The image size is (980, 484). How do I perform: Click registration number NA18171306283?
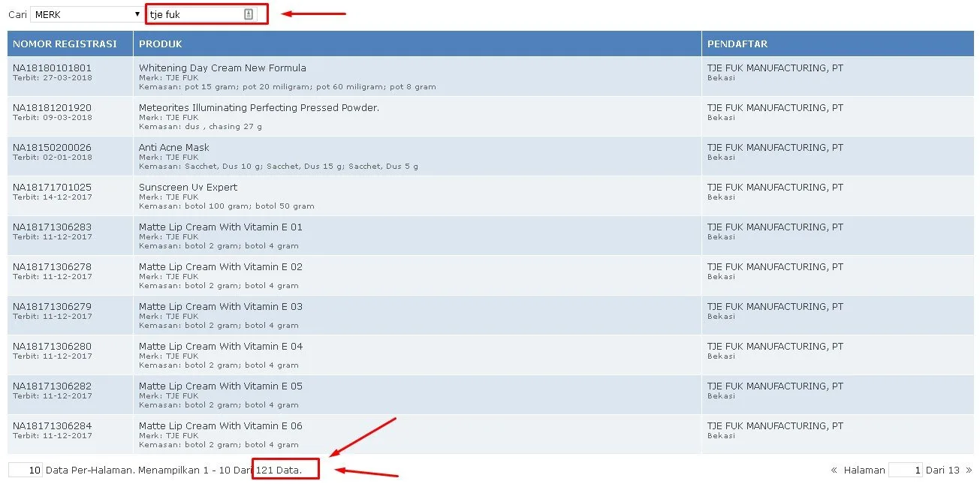53,227
